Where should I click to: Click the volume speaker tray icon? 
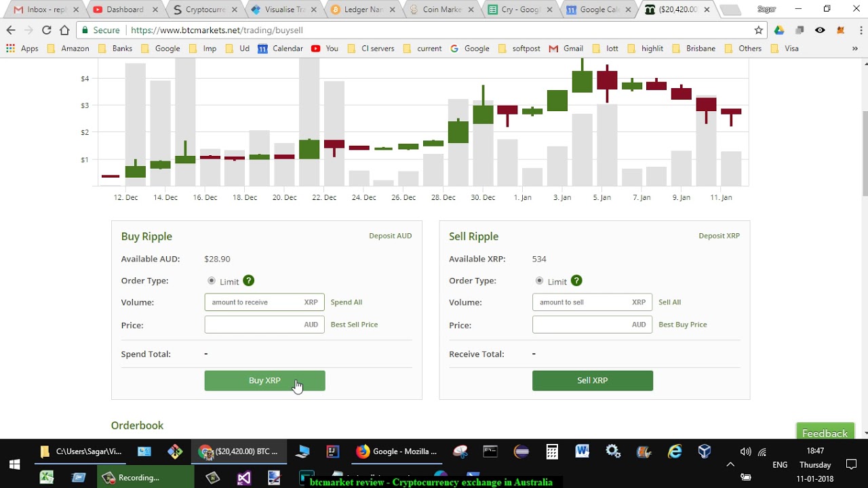coord(745,451)
